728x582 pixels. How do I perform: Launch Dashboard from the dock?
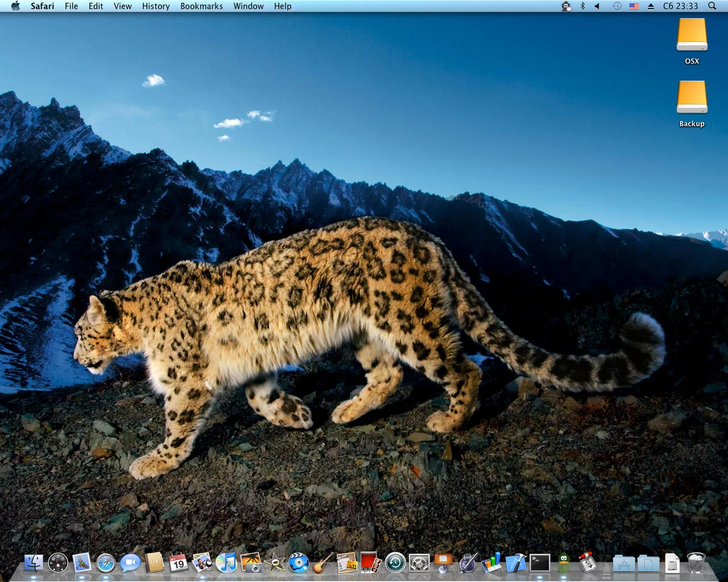[x=58, y=563]
